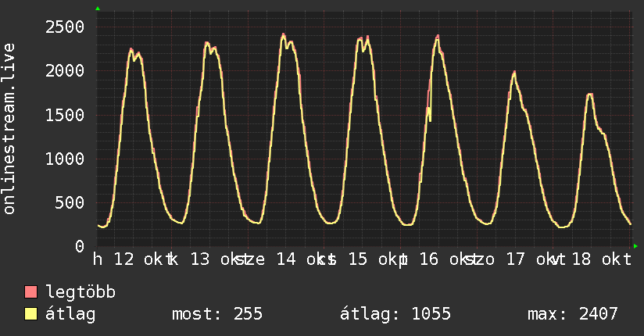Click the 1000 y-axis label
The image size is (644, 336).
point(65,159)
